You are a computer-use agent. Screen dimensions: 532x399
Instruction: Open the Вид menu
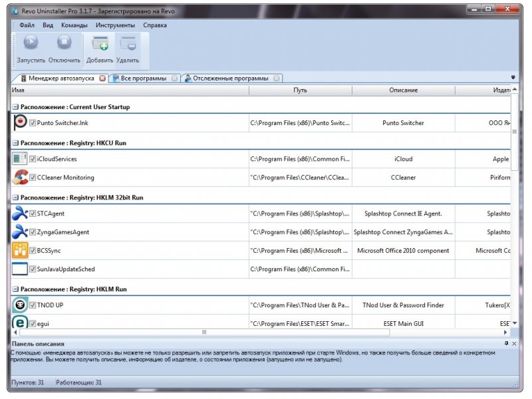(x=48, y=25)
